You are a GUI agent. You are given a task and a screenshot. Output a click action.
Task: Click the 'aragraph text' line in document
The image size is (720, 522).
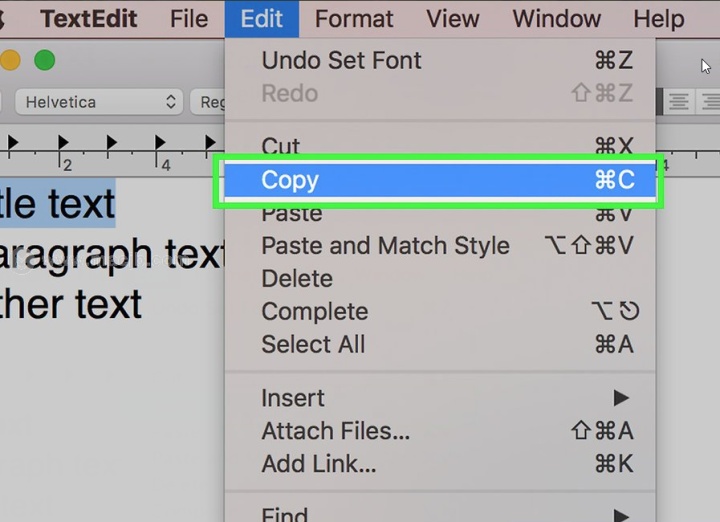[x=112, y=254]
